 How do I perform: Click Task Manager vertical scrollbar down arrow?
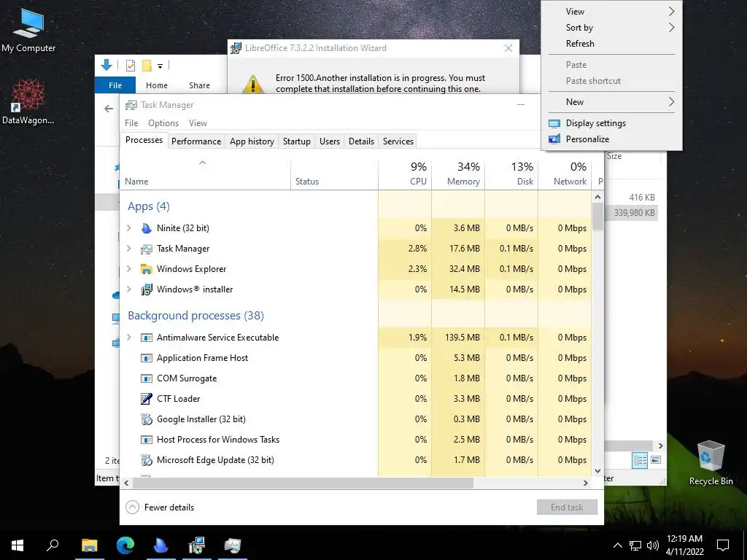[x=598, y=471]
